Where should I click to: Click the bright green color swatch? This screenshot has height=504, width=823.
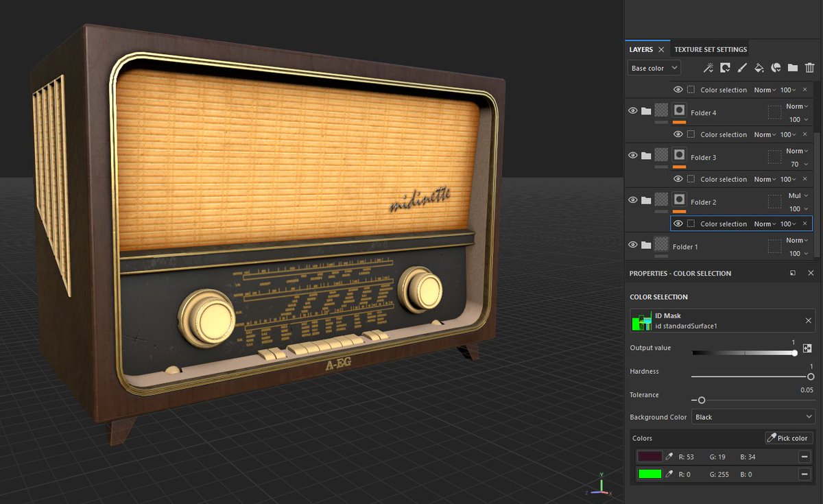click(649, 474)
